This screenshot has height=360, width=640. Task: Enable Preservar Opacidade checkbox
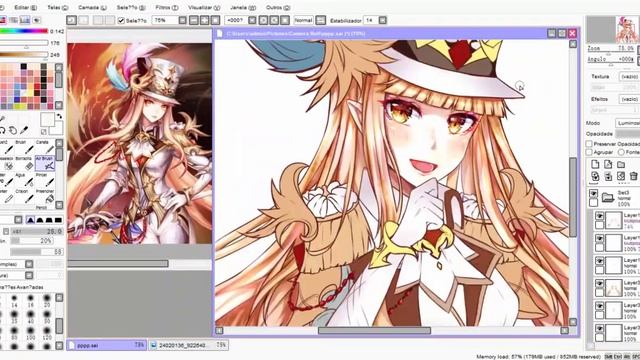pos(589,144)
